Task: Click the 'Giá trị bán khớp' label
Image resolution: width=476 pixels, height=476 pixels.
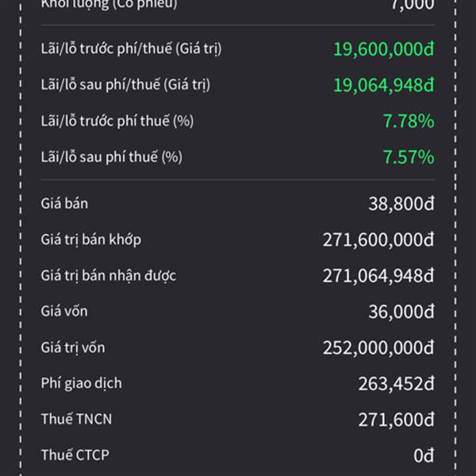Action: [x=91, y=239]
